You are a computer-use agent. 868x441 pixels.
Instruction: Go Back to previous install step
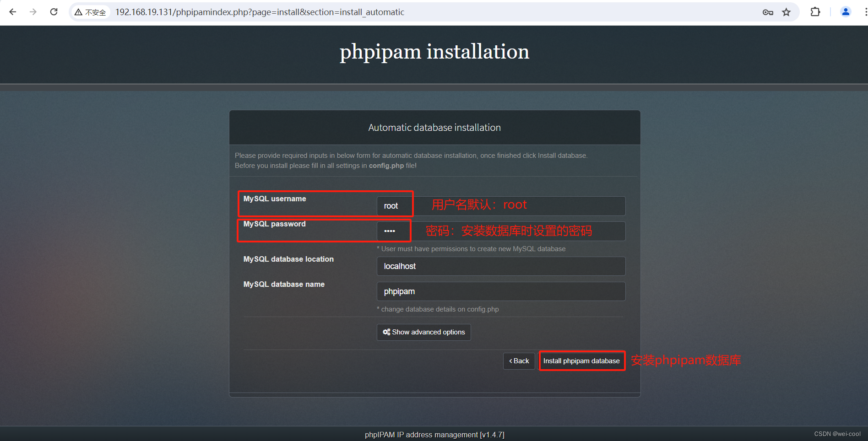(519, 361)
